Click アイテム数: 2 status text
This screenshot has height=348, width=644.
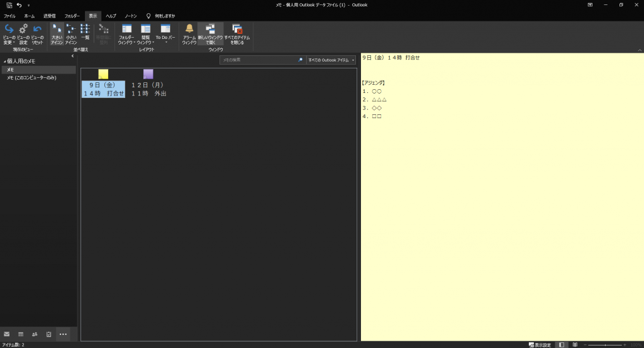tap(13, 345)
